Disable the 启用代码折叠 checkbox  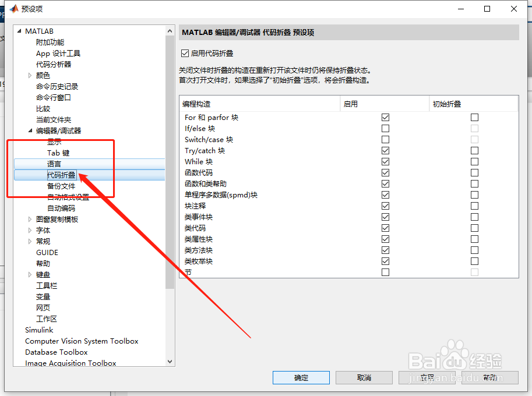point(185,52)
